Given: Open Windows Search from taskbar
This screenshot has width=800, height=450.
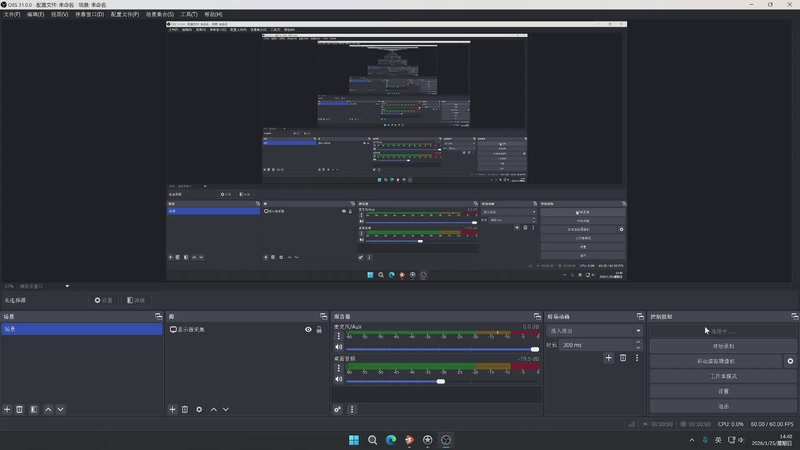Looking at the screenshot, I should [372, 440].
